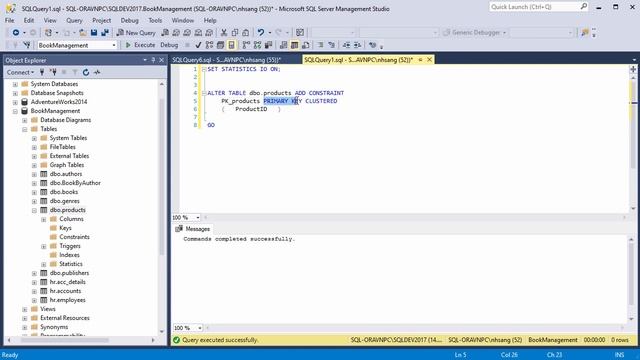This screenshot has width=640, height=360.
Task: Open the Window menu
Action: [182, 20]
